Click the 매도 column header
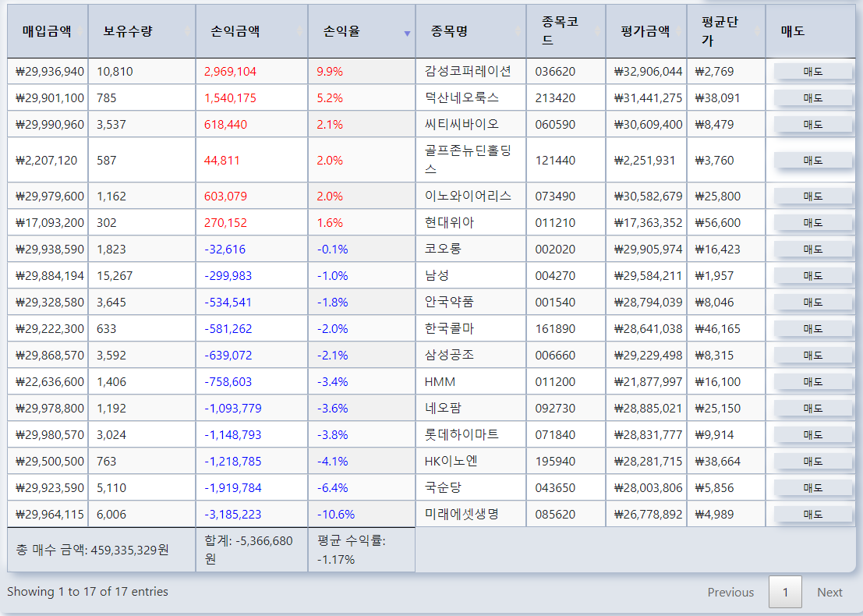863x616 pixels. point(811,31)
